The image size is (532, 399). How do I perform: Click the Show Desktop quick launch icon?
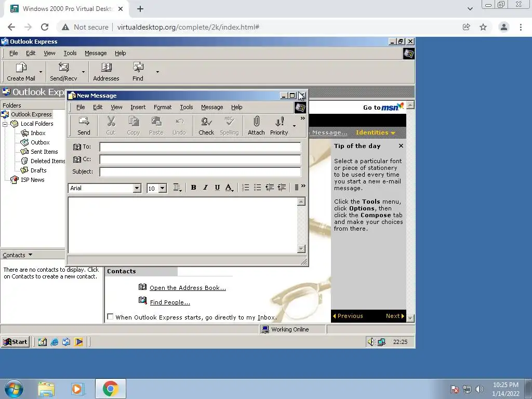[x=42, y=342]
